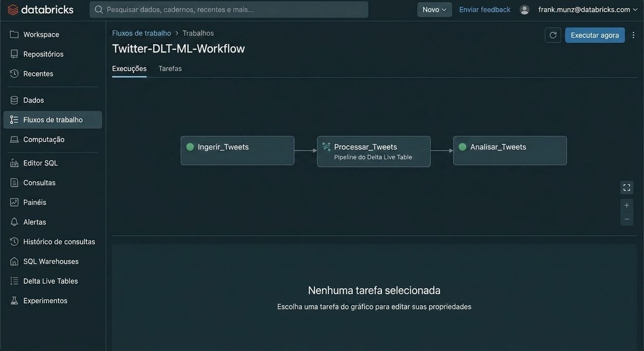The height and width of the screenshot is (351, 644).
Task: Click the Recentes clock icon
Action: click(14, 73)
